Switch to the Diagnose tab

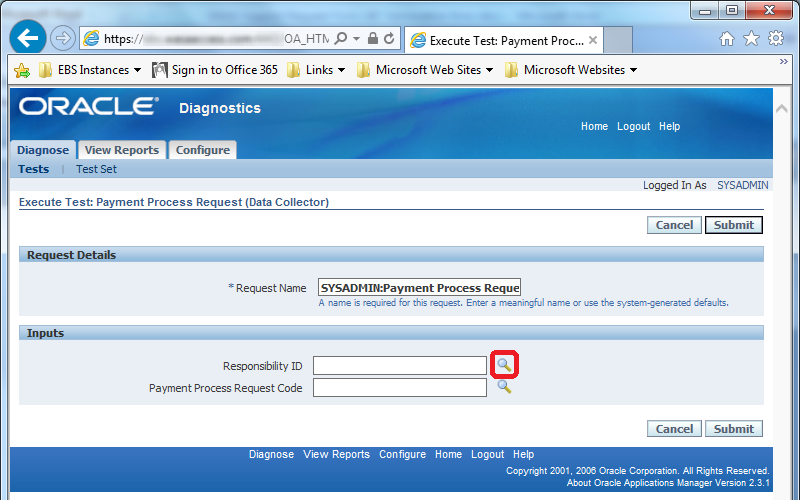click(43, 150)
